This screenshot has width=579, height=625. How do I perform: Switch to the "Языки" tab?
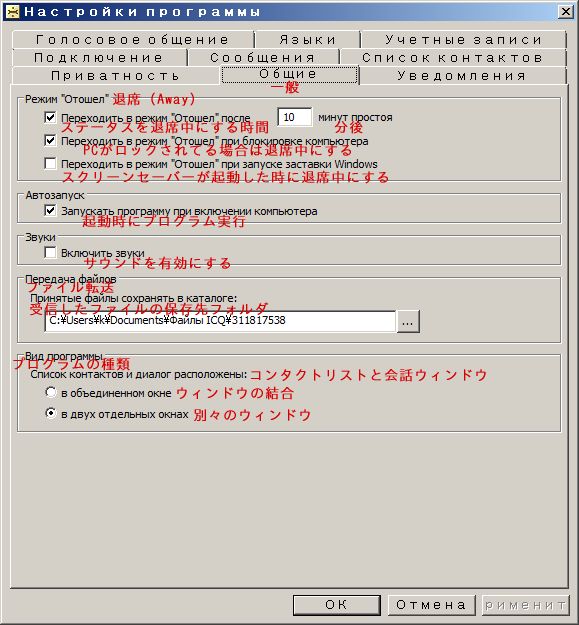click(x=308, y=39)
